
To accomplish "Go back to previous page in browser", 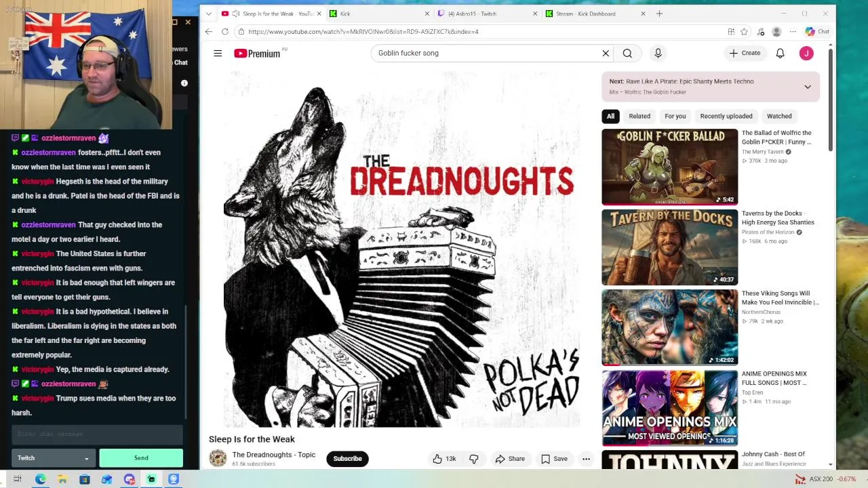I will [x=209, y=31].
